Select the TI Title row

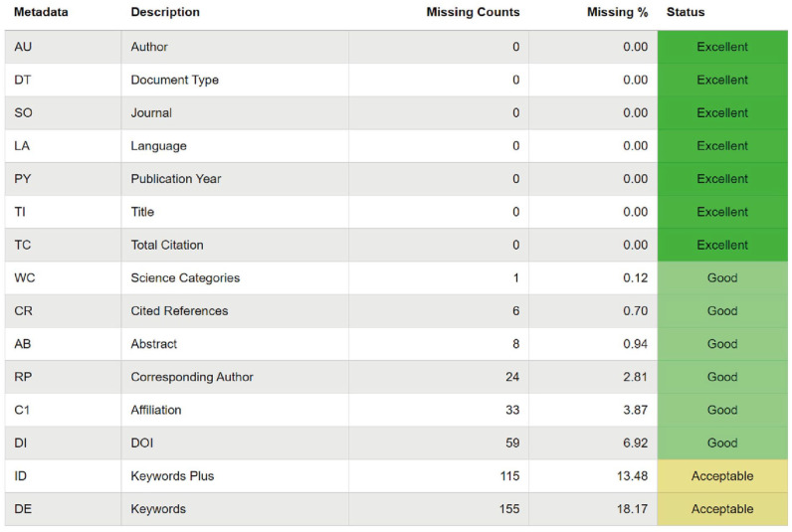pos(396,212)
